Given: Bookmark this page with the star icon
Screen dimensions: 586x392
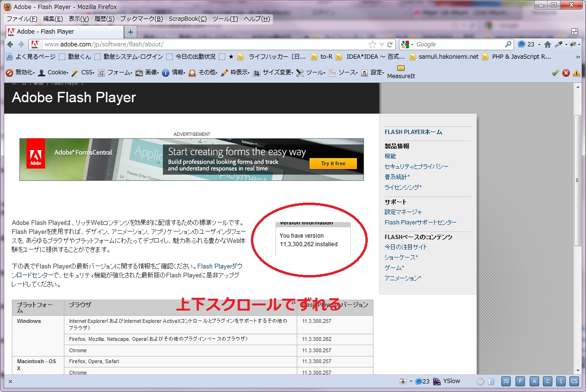Looking at the screenshot, I should point(373,44).
